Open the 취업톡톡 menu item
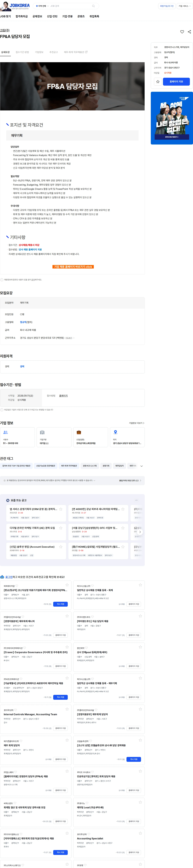Image resolution: width=193 pixels, height=868 pixels. pos(95,17)
